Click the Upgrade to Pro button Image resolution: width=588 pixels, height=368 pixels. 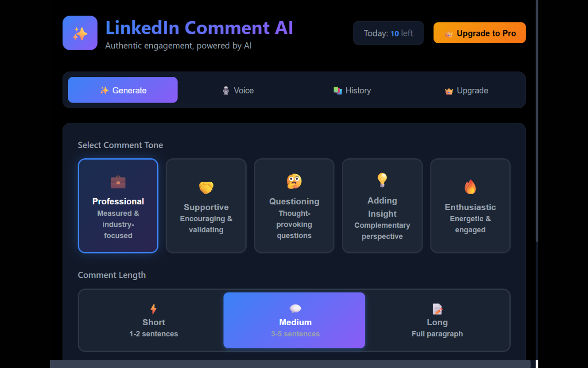(x=480, y=33)
